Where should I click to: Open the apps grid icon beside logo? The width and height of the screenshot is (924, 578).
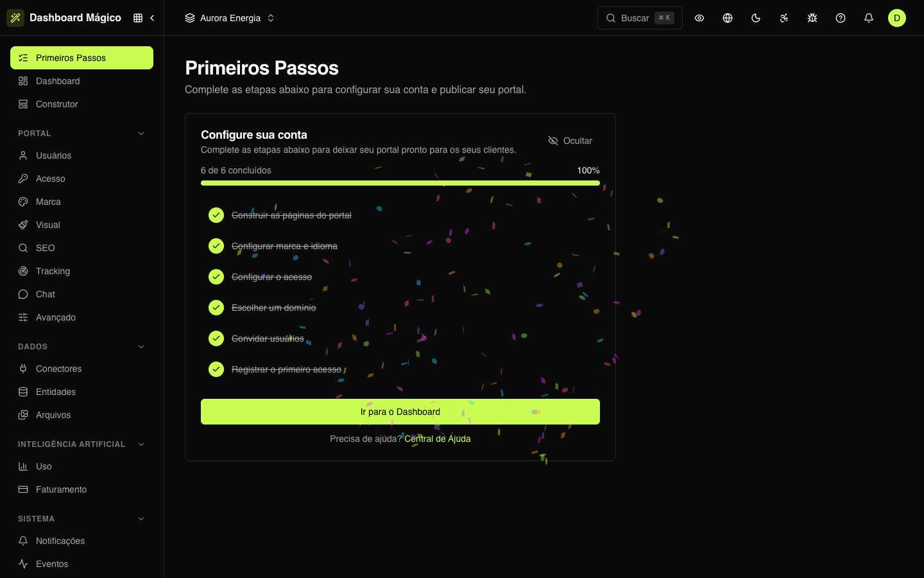(138, 18)
